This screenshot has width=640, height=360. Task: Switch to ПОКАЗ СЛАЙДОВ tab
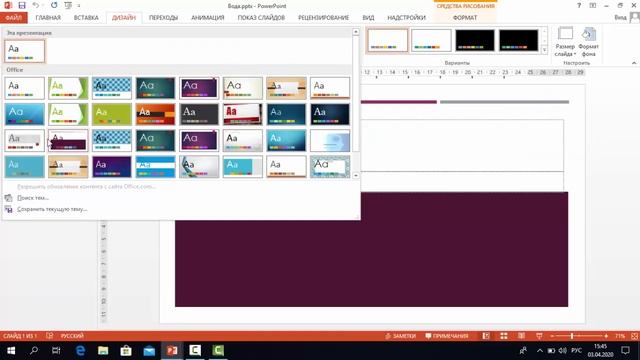(x=261, y=18)
